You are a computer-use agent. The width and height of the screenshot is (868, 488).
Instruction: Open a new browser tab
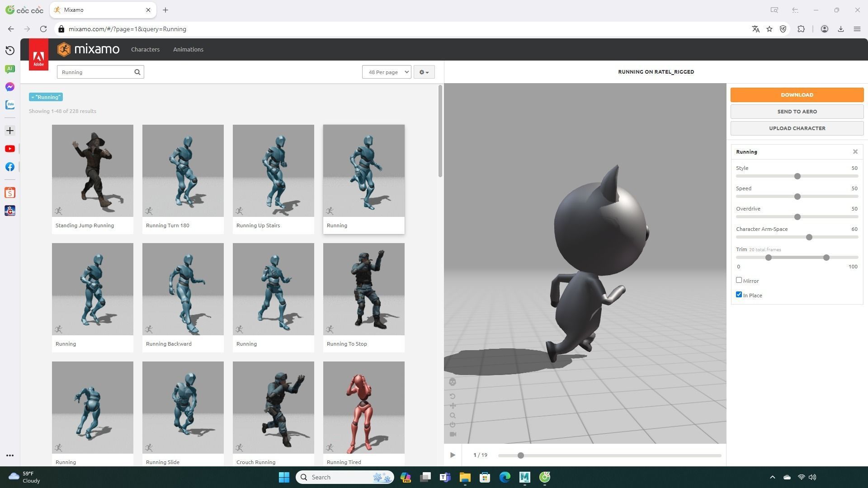[x=165, y=10]
